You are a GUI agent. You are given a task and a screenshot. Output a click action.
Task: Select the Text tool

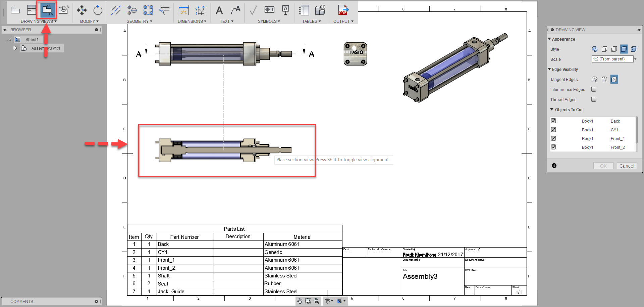[219, 10]
